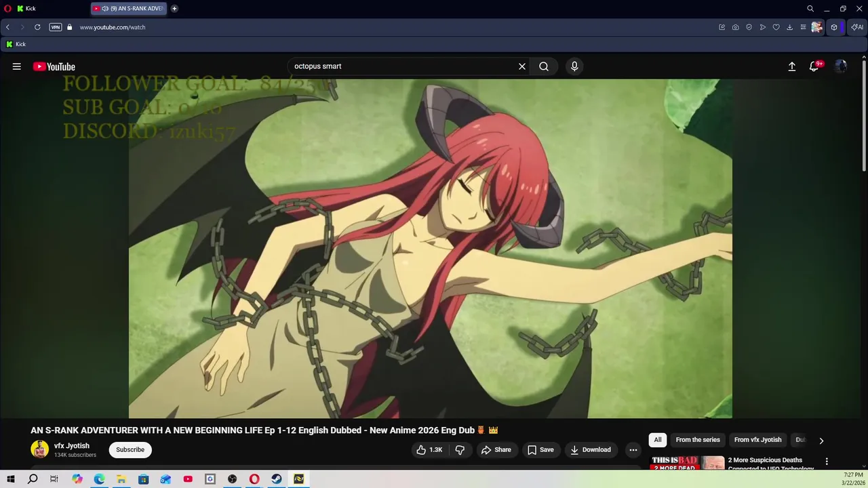Reload the current page

[x=37, y=27]
